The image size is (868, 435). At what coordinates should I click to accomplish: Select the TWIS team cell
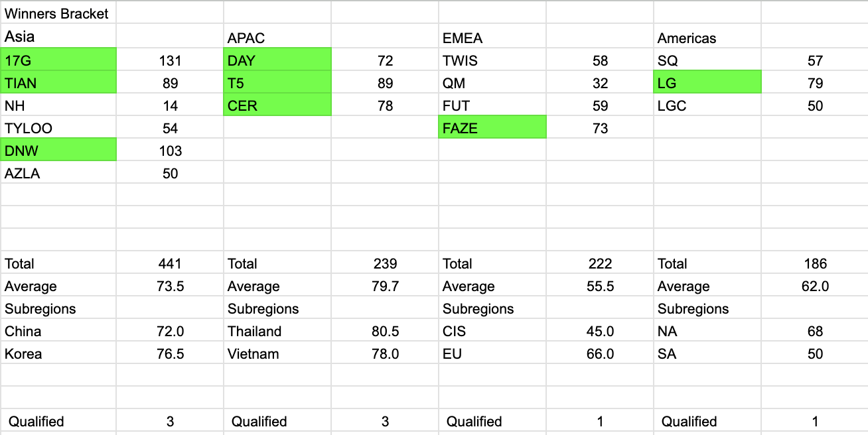[x=492, y=61]
